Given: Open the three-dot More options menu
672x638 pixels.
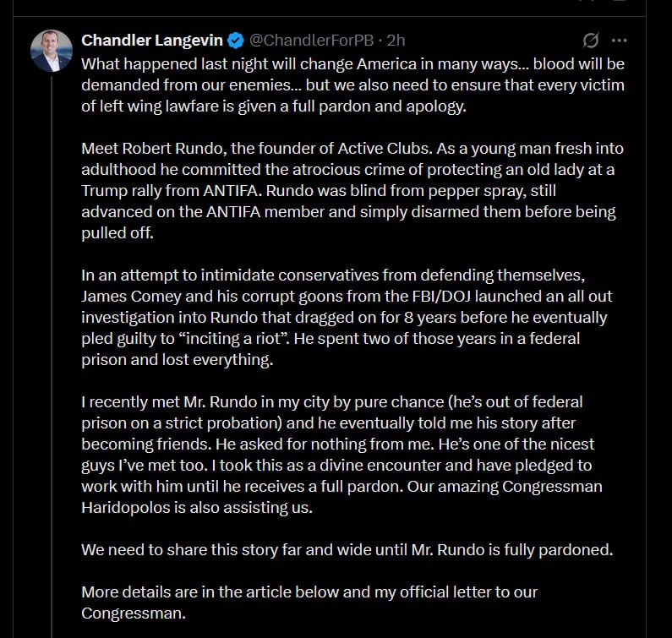Looking at the screenshot, I should 619,41.
